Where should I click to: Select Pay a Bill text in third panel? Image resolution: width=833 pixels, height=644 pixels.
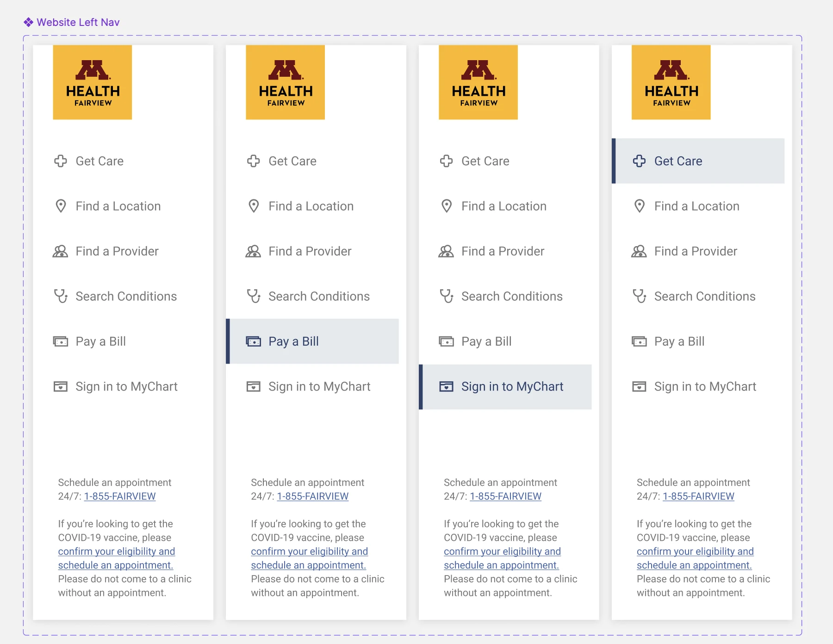coord(486,341)
